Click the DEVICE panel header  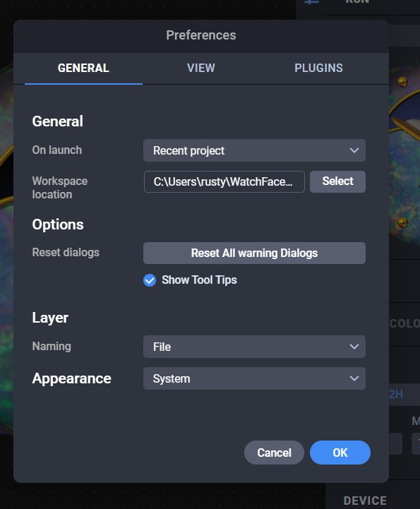pos(365,501)
